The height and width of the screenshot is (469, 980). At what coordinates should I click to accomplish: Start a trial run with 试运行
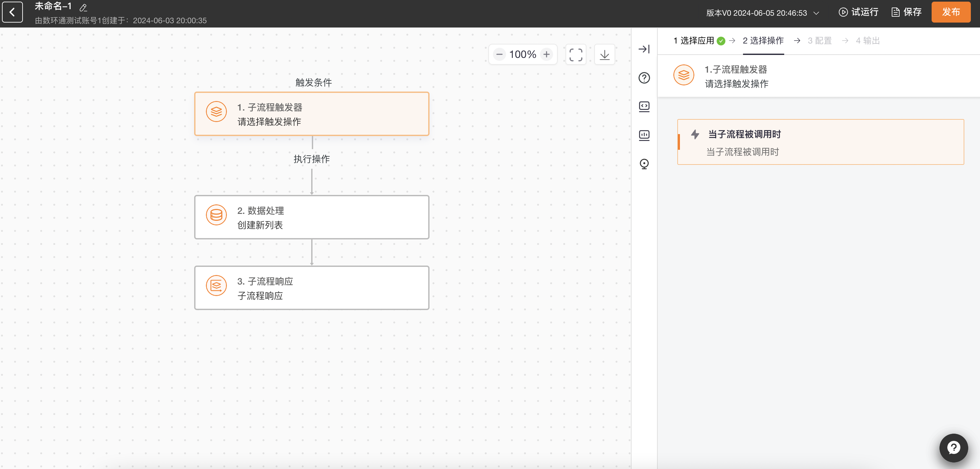click(859, 12)
